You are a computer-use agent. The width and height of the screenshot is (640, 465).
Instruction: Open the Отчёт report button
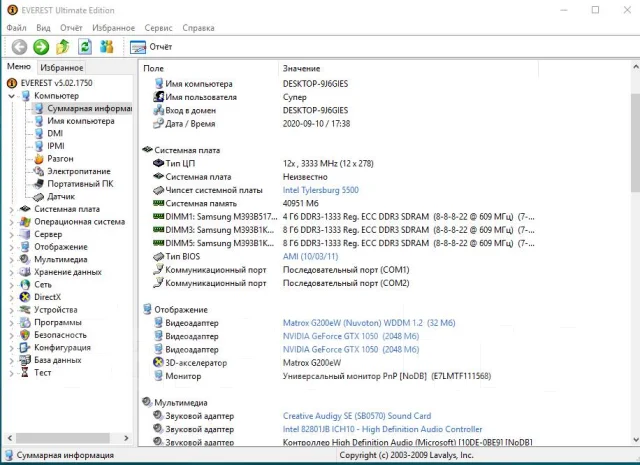coord(151,47)
